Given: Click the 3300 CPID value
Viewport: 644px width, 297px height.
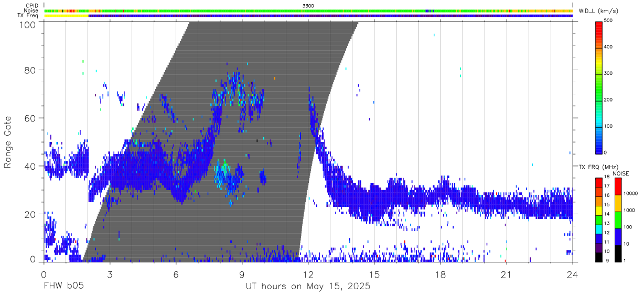Looking at the screenshot, I should click(x=309, y=6).
